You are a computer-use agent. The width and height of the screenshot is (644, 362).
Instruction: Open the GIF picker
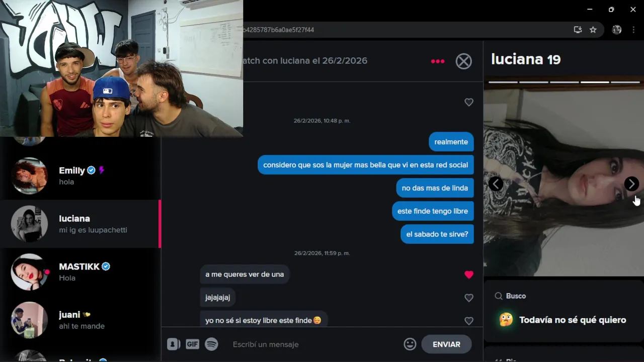pyautogui.click(x=192, y=344)
